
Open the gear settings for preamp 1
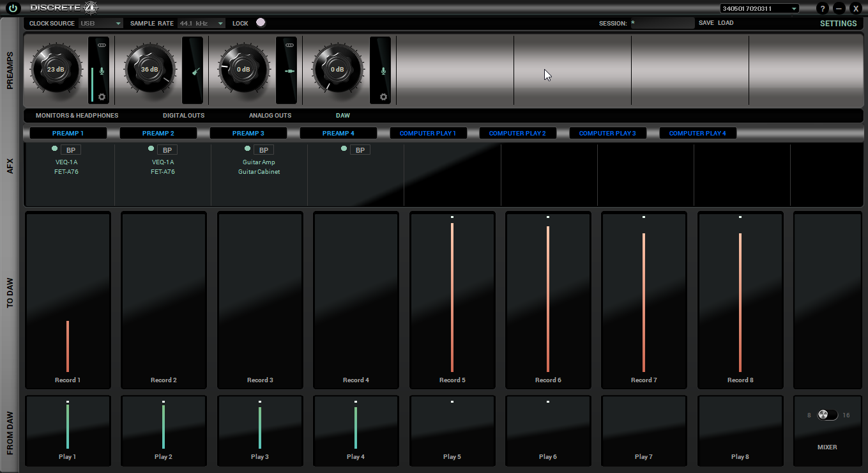102,97
